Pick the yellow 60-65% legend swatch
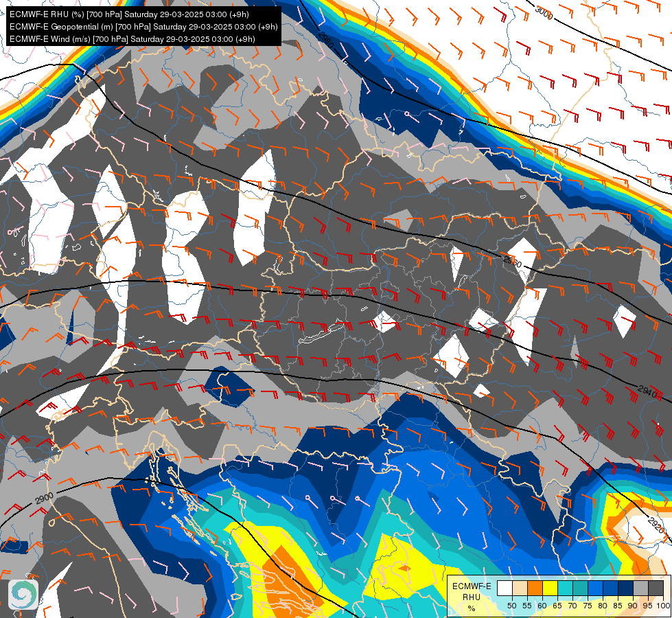Viewport: 672px width, 618px height. coord(550,588)
